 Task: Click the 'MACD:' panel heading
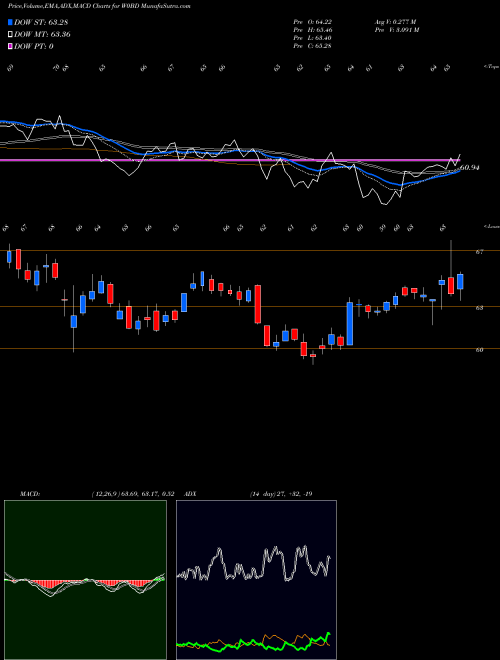point(30,494)
